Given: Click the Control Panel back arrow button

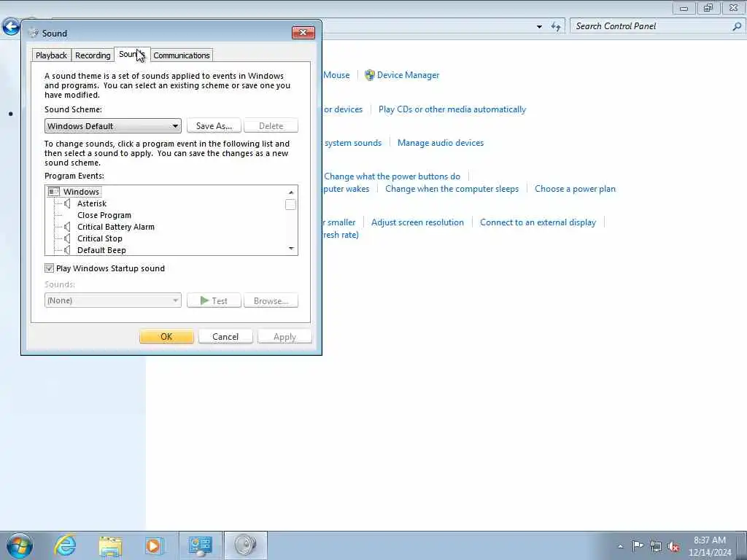Looking at the screenshot, I should tap(11, 27).
